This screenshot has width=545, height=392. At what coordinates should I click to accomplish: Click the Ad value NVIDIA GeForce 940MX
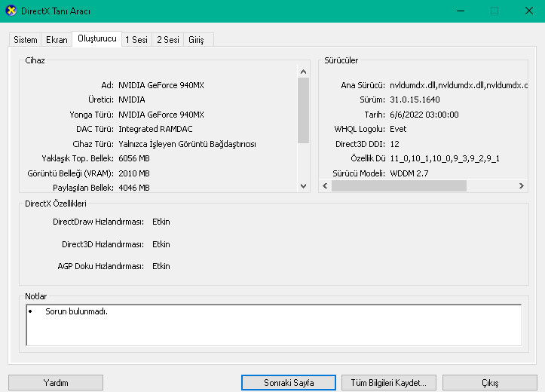(x=161, y=85)
